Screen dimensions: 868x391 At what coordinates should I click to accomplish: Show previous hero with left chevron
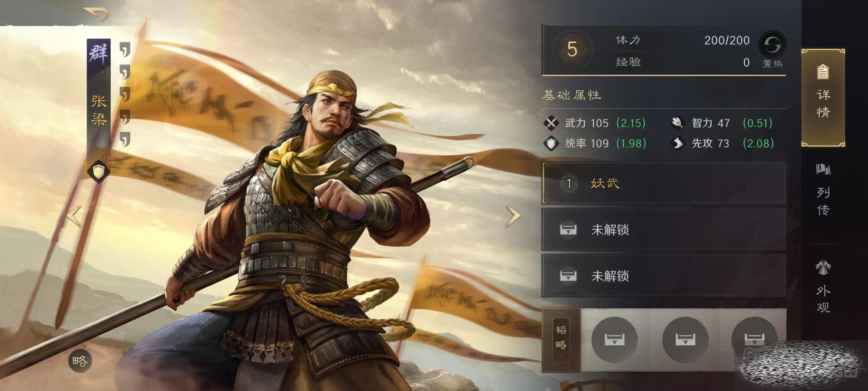(74, 216)
